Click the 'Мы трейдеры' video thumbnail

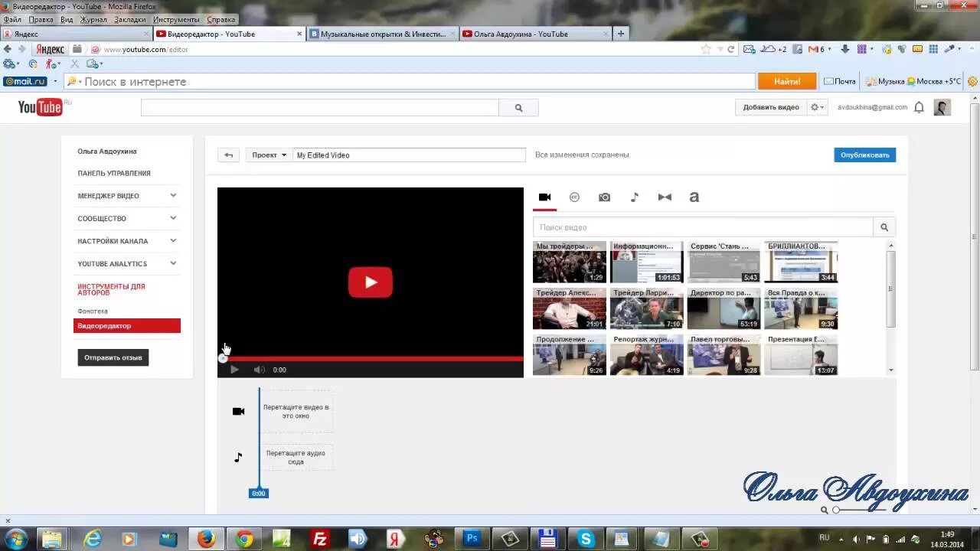(x=570, y=262)
